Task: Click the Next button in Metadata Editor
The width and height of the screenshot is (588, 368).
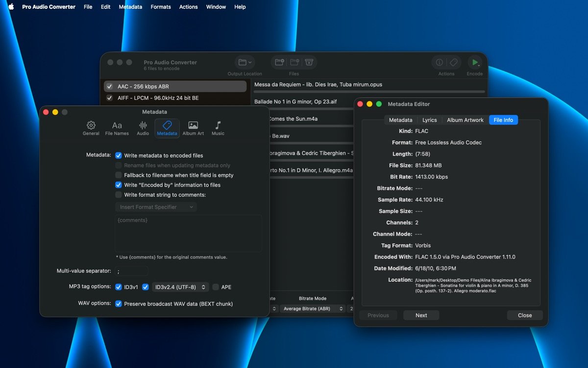Action: pos(421,315)
